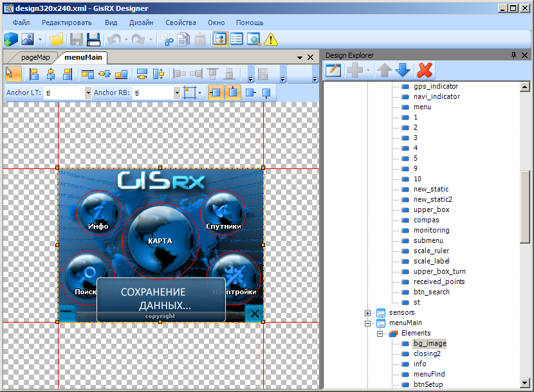Click the image picture toolbar icon
Image resolution: width=534 pixels, height=392 pixels.
coord(28,39)
